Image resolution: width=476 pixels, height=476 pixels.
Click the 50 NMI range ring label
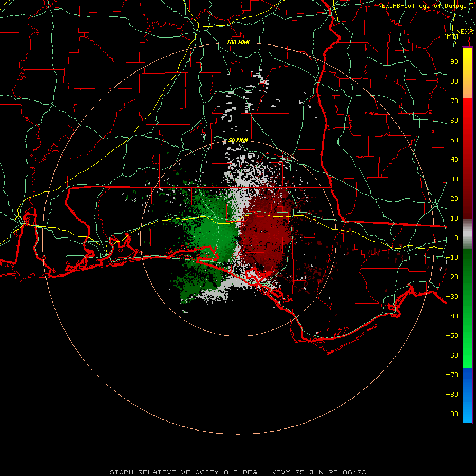pos(238,140)
